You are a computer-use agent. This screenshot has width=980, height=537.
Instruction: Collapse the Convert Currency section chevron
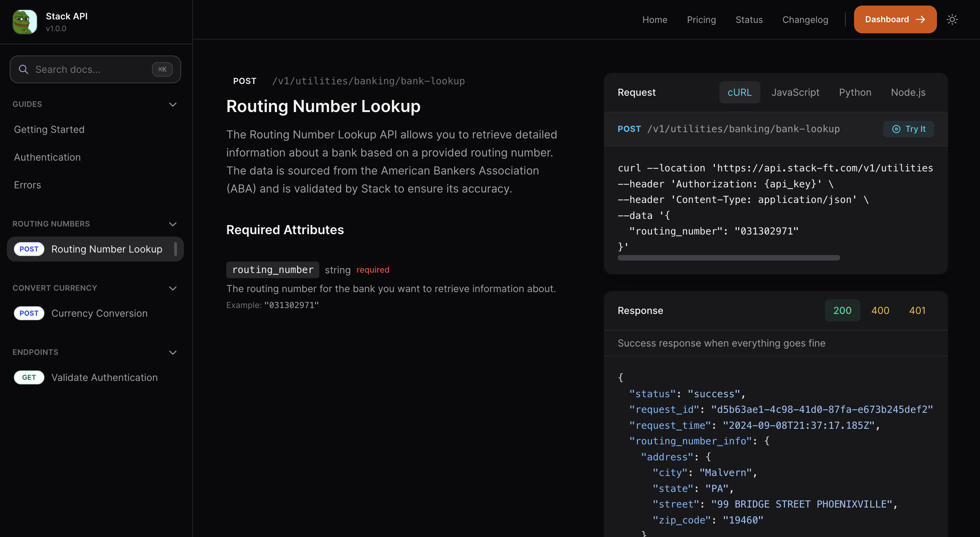173,288
